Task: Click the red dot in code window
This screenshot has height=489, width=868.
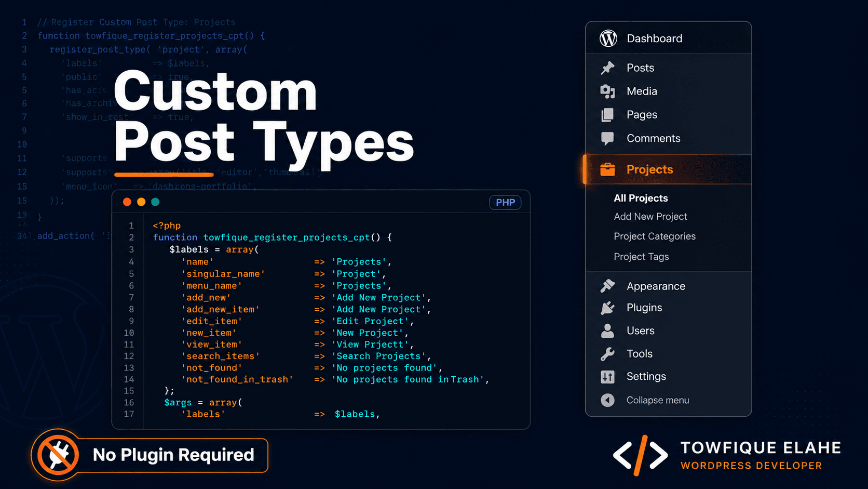Action: coord(127,202)
